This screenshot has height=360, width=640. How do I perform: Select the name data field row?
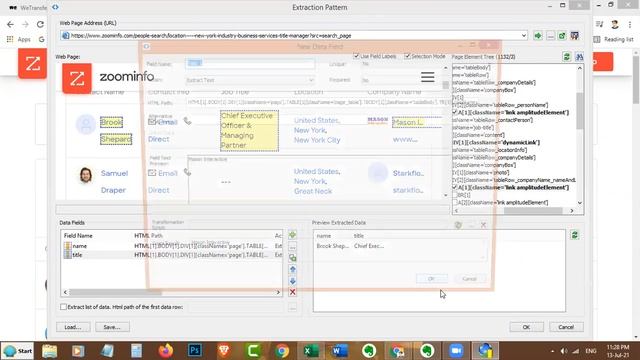click(x=171, y=246)
